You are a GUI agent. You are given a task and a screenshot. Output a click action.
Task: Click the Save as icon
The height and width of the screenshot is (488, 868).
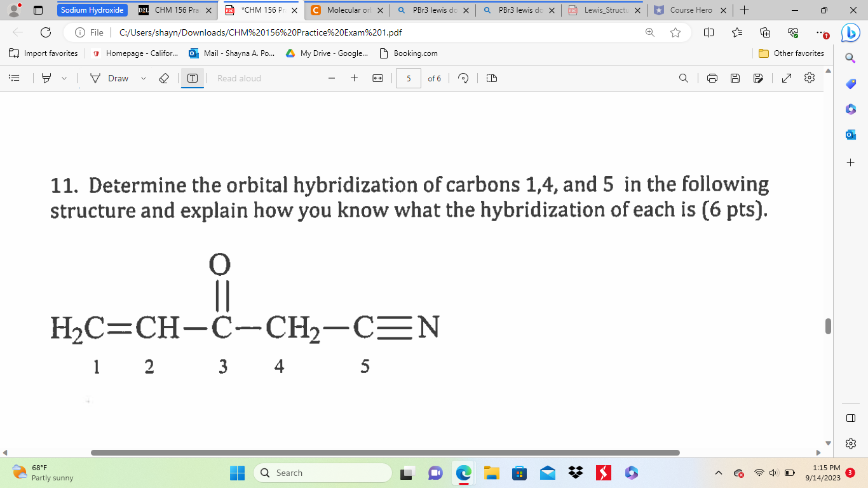pyautogui.click(x=758, y=78)
